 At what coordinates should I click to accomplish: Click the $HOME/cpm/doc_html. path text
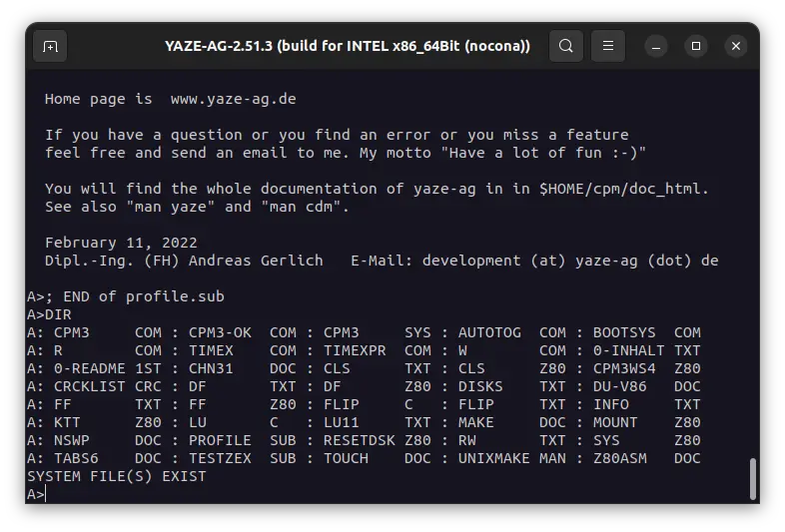624,189
